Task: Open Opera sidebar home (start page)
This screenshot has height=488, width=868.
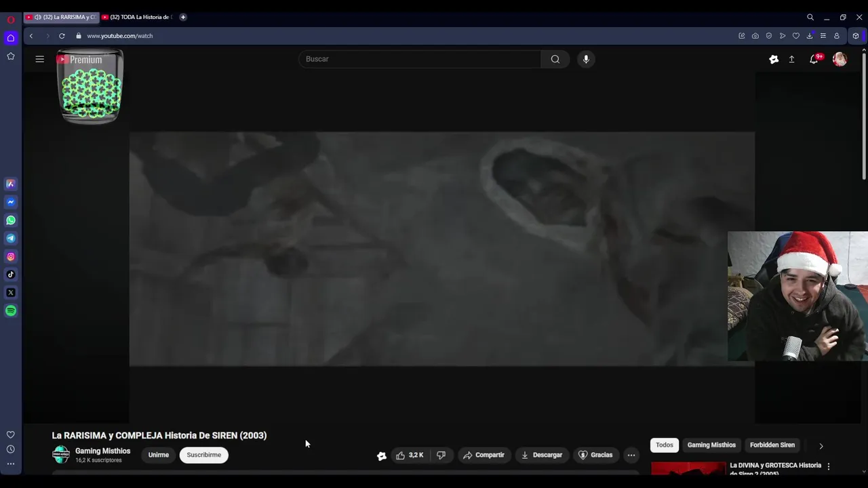Action: point(11,38)
